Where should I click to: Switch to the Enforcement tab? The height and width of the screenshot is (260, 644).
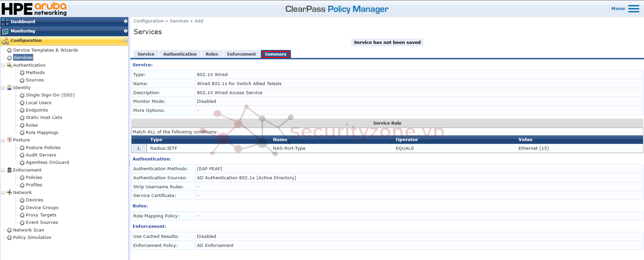(241, 54)
